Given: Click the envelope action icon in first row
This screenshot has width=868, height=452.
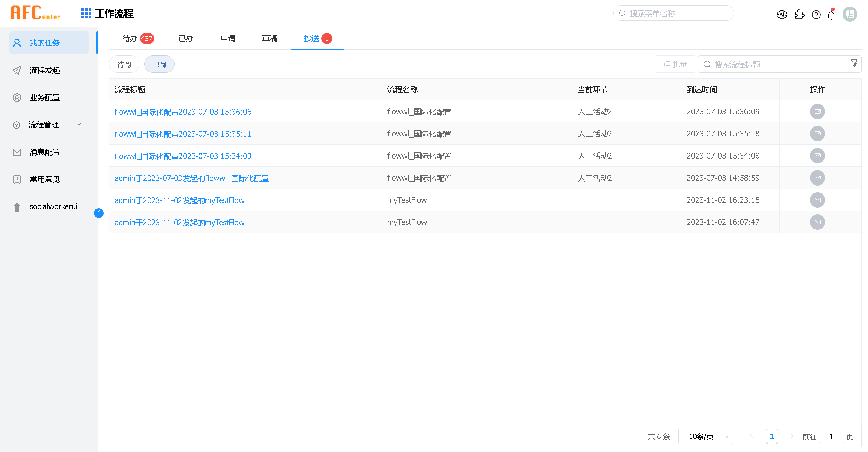Looking at the screenshot, I should [x=817, y=112].
